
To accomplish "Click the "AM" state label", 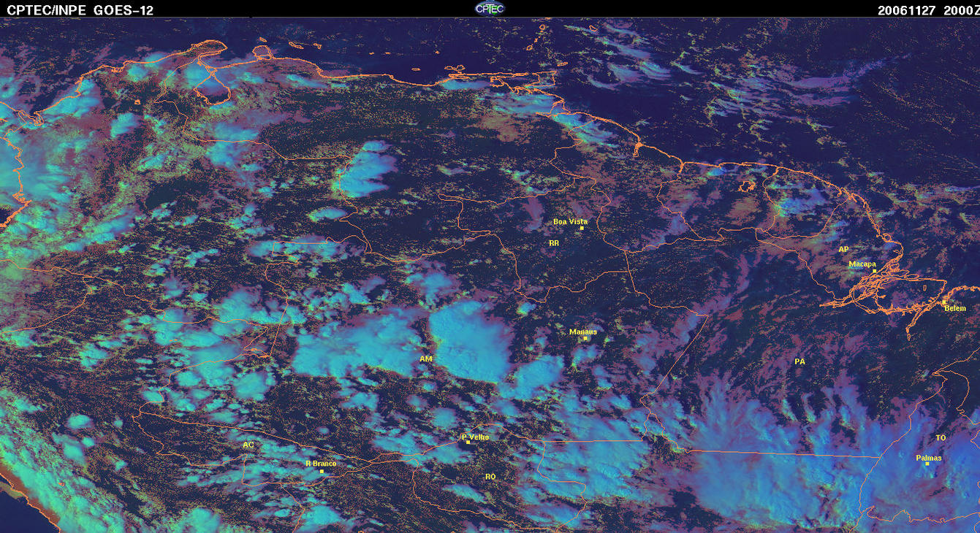I will [426, 358].
